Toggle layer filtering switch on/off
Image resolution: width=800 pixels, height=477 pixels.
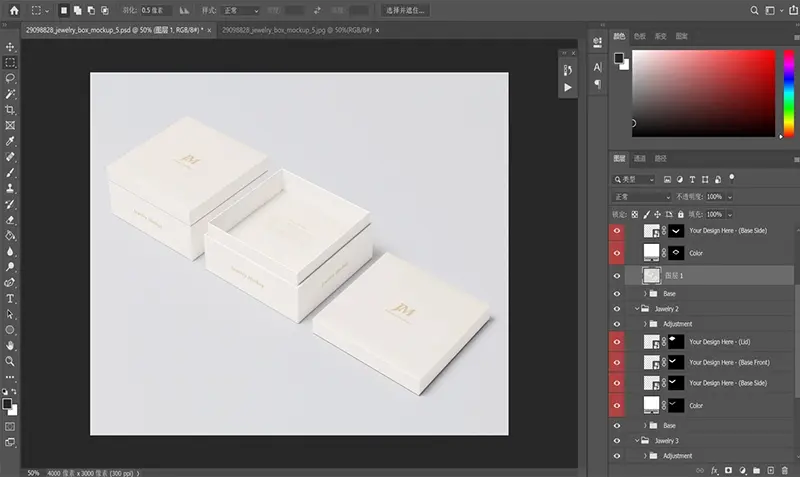732,178
